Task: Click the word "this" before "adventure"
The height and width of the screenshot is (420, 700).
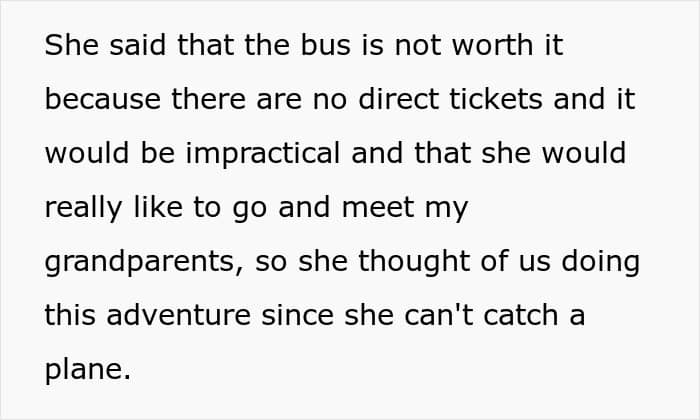Action: coord(72,316)
